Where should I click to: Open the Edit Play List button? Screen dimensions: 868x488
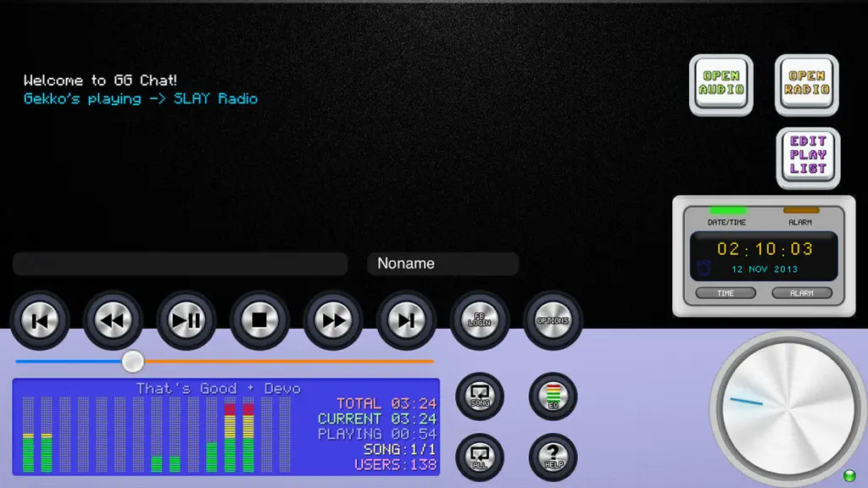click(808, 158)
